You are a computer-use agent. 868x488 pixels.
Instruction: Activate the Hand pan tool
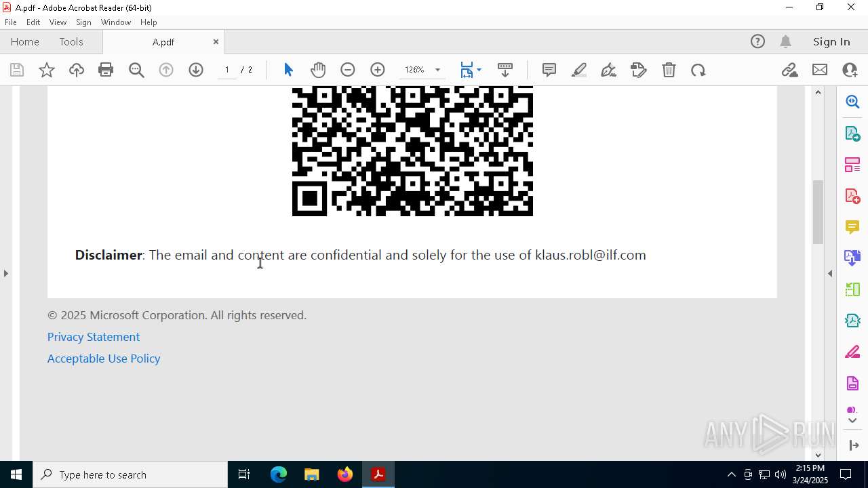point(318,70)
